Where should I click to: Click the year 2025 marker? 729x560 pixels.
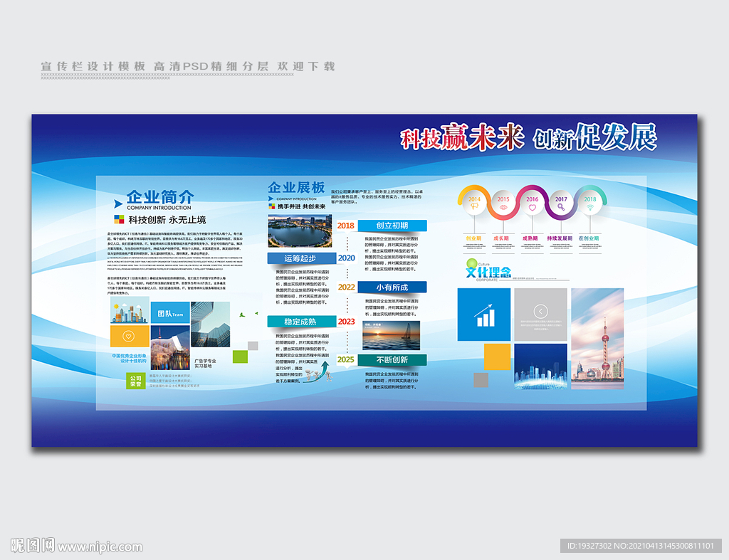pyautogui.click(x=345, y=360)
